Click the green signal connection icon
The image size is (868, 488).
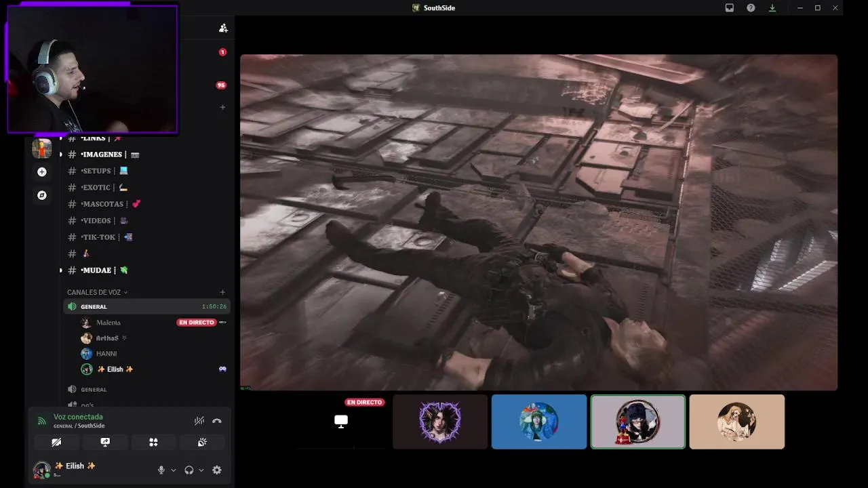pyautogui.click(x=41, y=421)
